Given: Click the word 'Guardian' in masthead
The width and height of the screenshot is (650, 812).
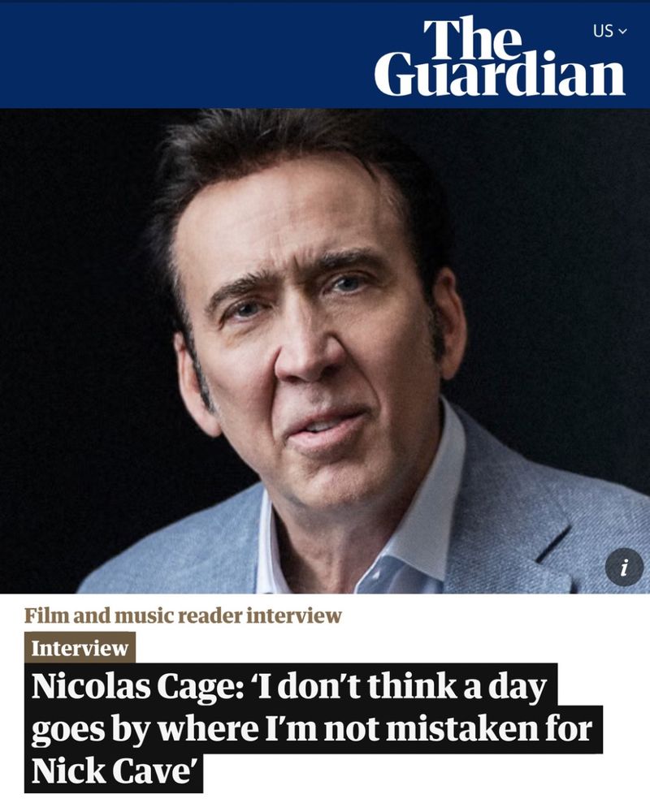Looking at the screenshot, I should click(x=500, y=75).
